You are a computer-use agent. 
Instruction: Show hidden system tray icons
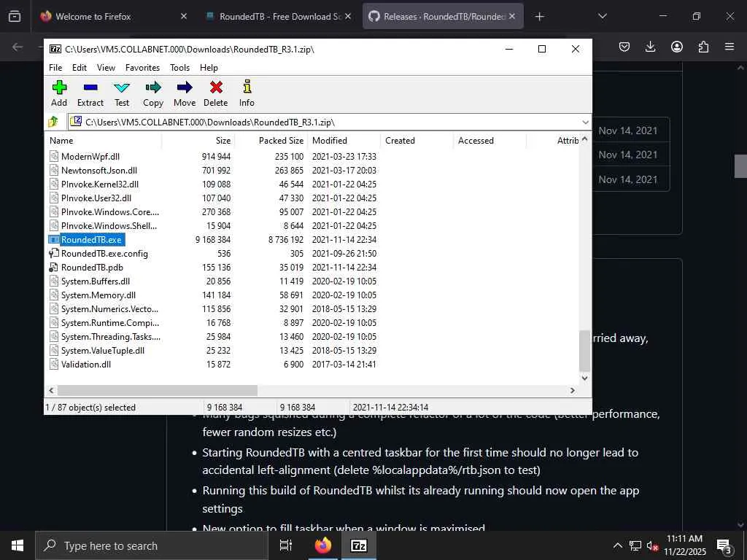(617, 545)
